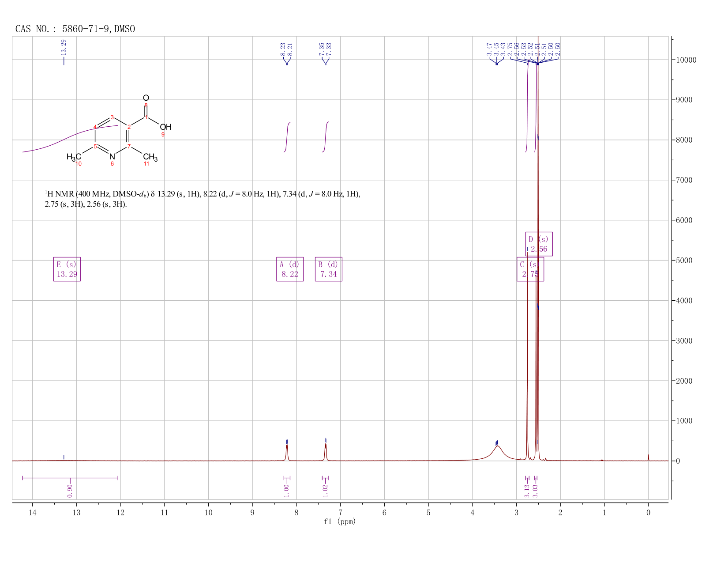Click the peak label 3.47 at top
This screenshot has height=563, width=728.
[x=489, y=49]
